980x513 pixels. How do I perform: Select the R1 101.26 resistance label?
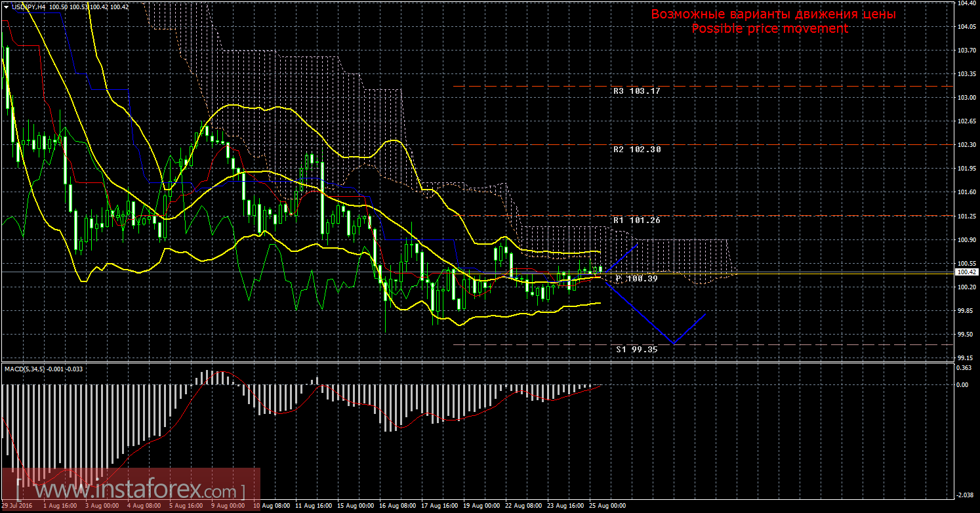tap(637, 220)
